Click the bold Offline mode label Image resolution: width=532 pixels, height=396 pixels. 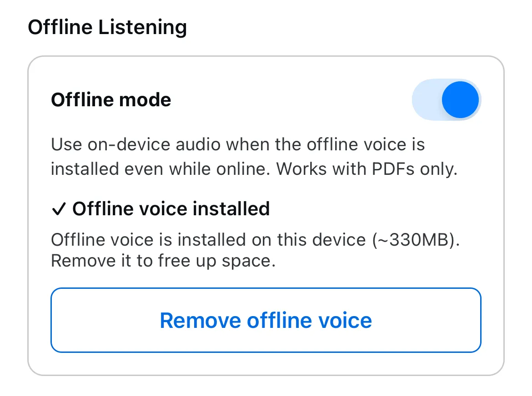(x=111, y=100)
